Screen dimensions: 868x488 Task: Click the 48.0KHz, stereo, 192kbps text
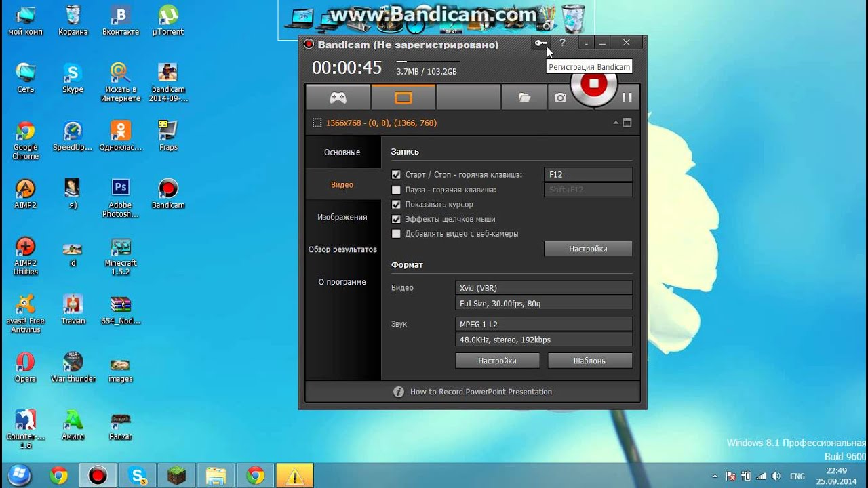point(505,340)
